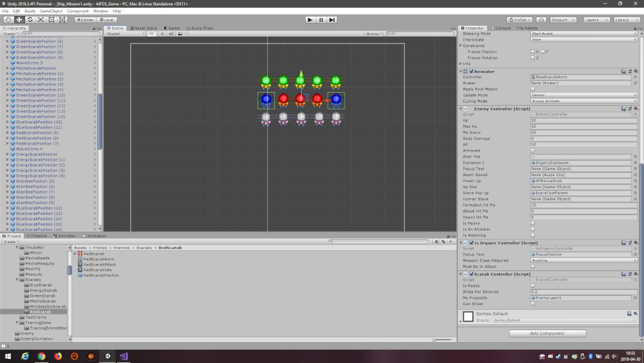Open Chrome from the taskbar
The height and width of the screenshot is (363, 644).
[42, 356]
